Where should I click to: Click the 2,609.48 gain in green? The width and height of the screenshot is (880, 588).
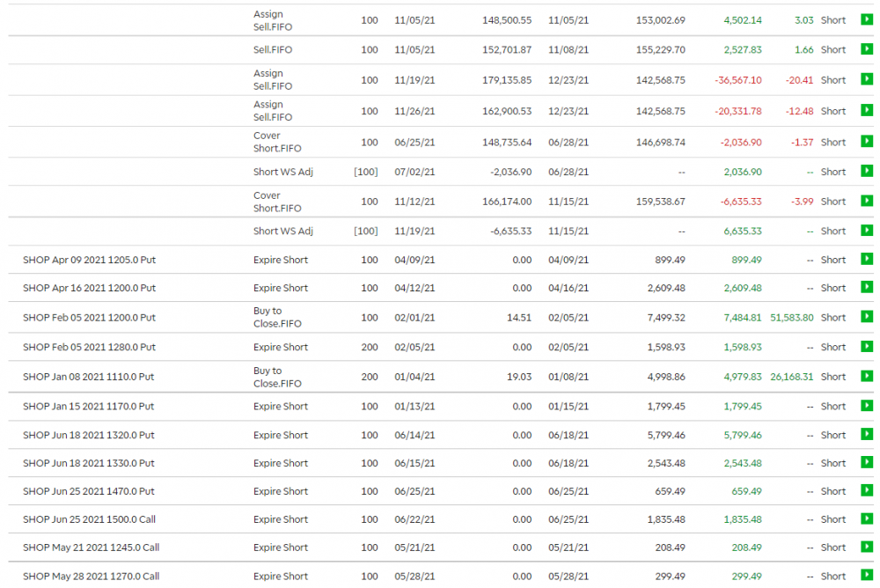(x=743, y=288)
